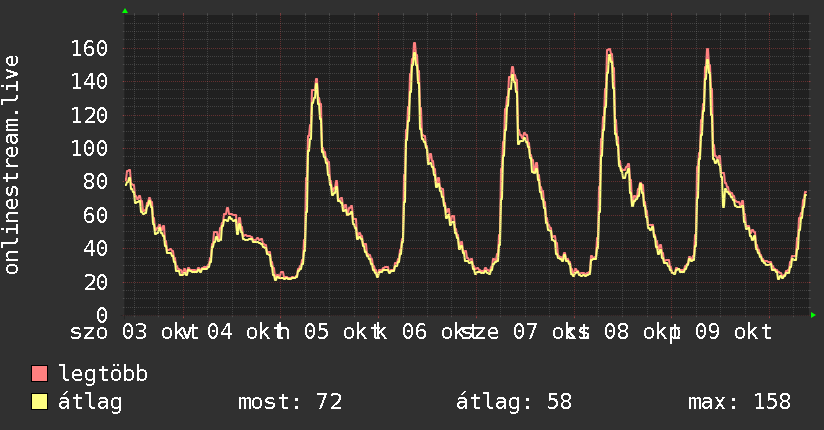This screenshot has height=430, width=824.
Task: Click the x-axis date label '09 okt'
Action: tap(734, 332)
